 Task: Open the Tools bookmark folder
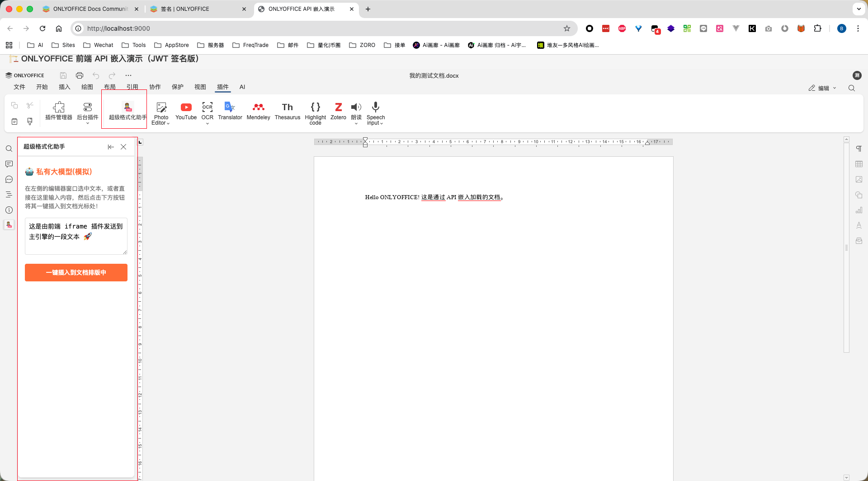(134, 45)
